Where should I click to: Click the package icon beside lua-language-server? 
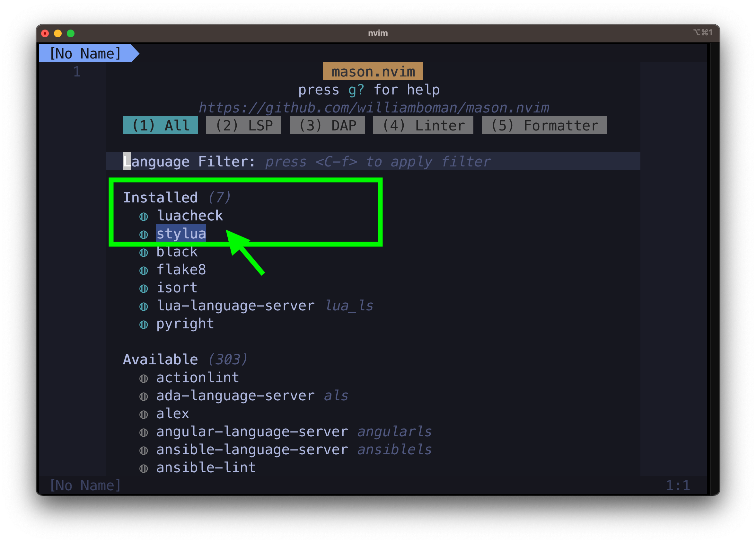[143, 307]
